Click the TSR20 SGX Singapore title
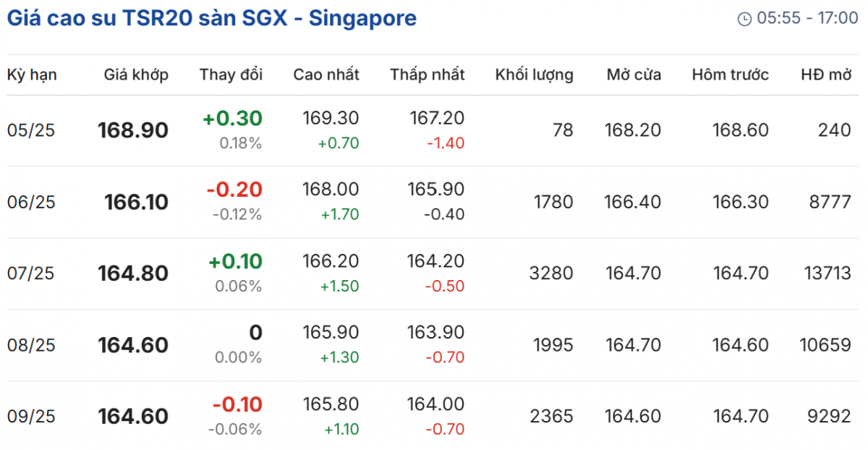Viewport: 868px width, 450px height. point(211,18)
